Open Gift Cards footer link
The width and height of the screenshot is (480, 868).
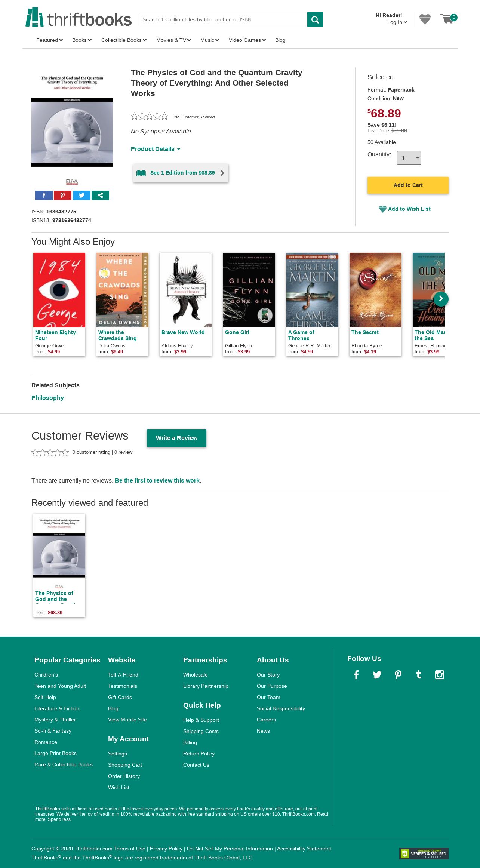pos(120,697)
